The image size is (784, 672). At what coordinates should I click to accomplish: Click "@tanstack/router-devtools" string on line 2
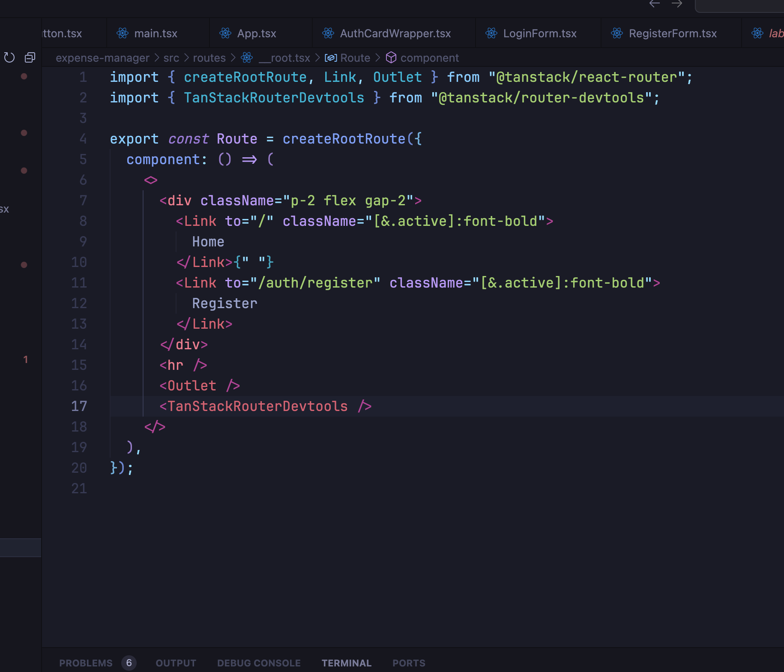click(x=542, y=98)
